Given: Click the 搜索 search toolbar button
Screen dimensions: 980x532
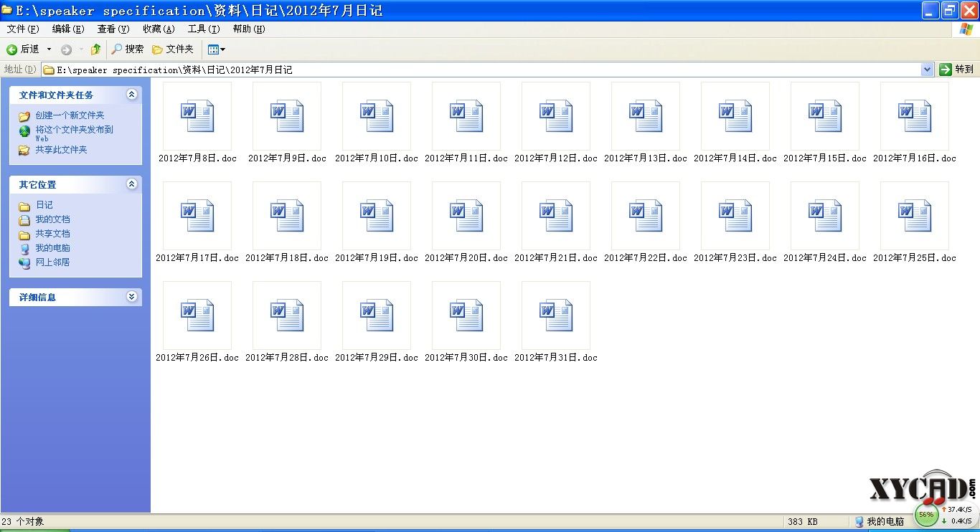Looking at the screenshot, I should coord(128,49).
